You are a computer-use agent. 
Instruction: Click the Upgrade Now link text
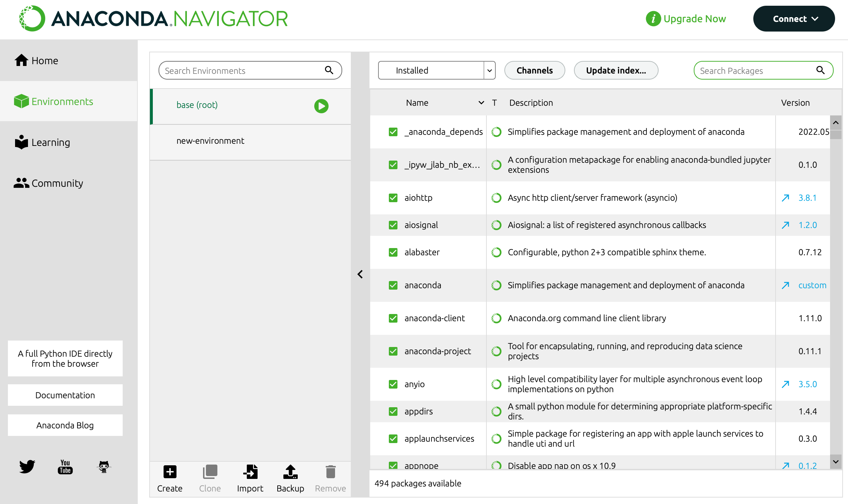tap(694, 19)
